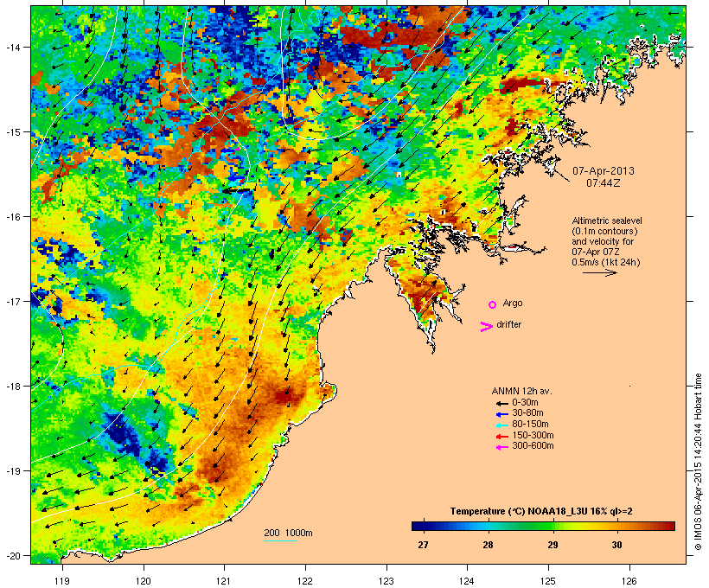
Task: Click the 0.5m/s (1kt 24h) label
Action: pyautogui.click(x=606, y=262)
